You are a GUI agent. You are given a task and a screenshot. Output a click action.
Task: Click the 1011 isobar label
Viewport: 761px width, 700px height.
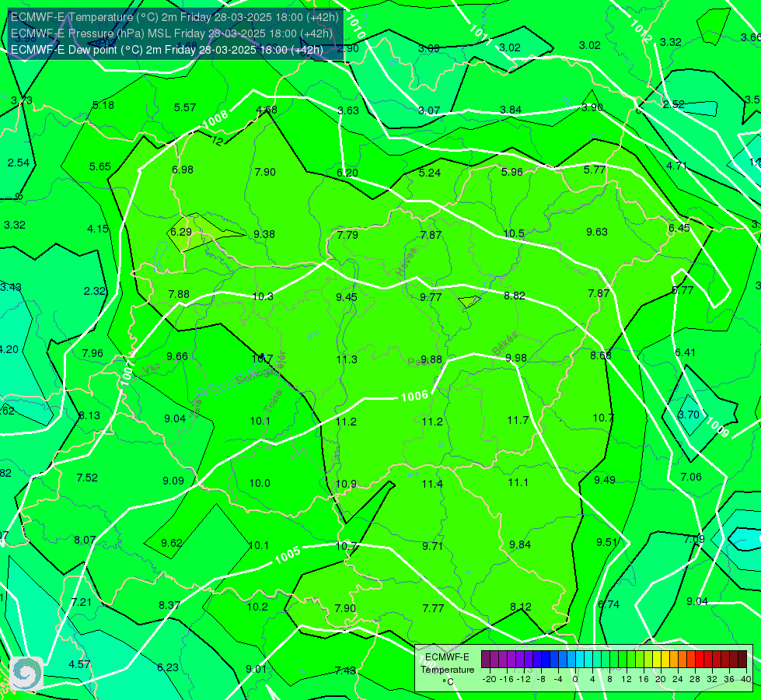point(480,34)
